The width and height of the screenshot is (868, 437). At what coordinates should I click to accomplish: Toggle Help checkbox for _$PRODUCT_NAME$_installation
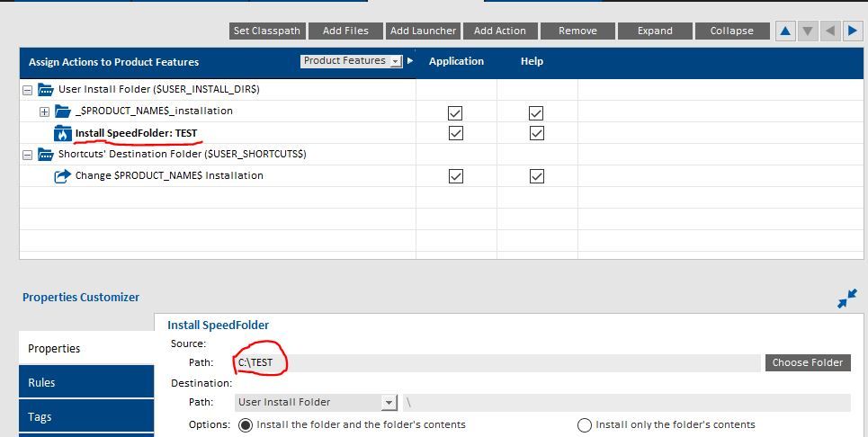[536, 112]
